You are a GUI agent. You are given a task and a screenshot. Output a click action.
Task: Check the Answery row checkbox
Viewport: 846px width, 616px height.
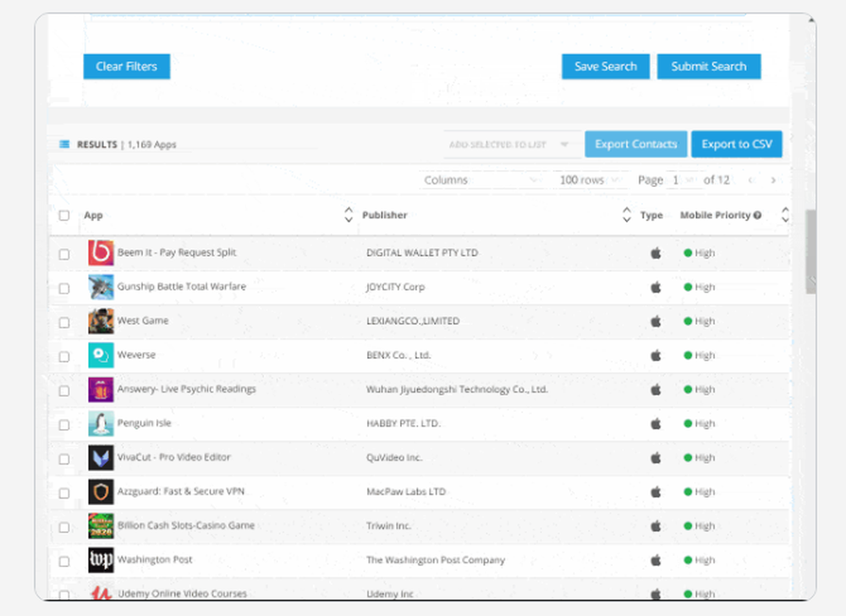point(64,391)
